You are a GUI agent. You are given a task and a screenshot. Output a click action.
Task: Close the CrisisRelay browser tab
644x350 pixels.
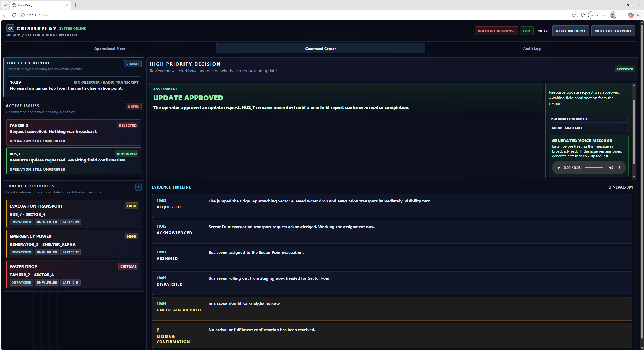(x=67, y=5)
